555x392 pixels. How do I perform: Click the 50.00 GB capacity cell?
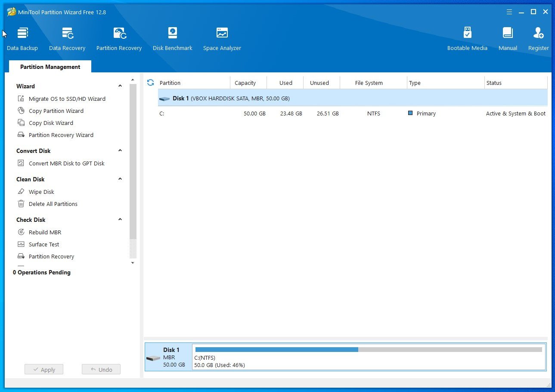click(x=254, y=114)
